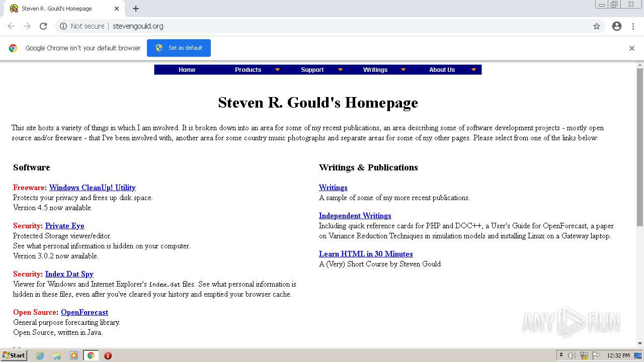Expand About Us dropdown arrow
The image size is (644, 362).
coord(473,70)
